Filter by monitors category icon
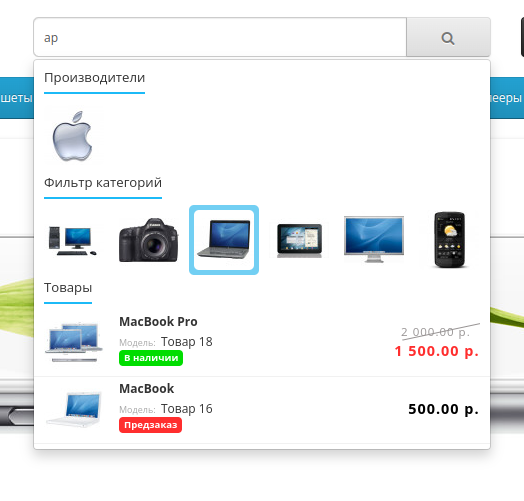This screenshot has height=501, width=524. click(374, 240)
